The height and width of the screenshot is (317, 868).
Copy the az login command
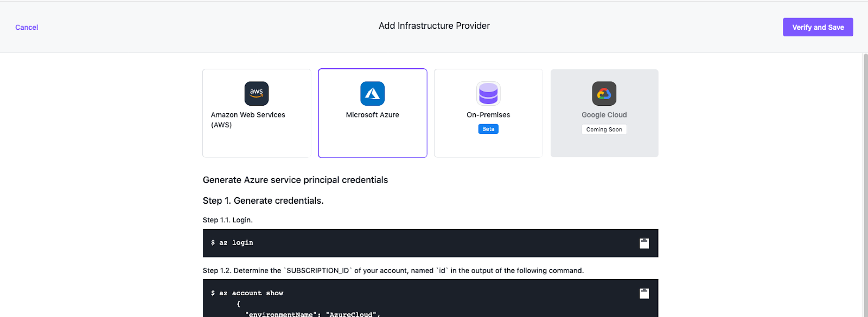click(644, 243)
